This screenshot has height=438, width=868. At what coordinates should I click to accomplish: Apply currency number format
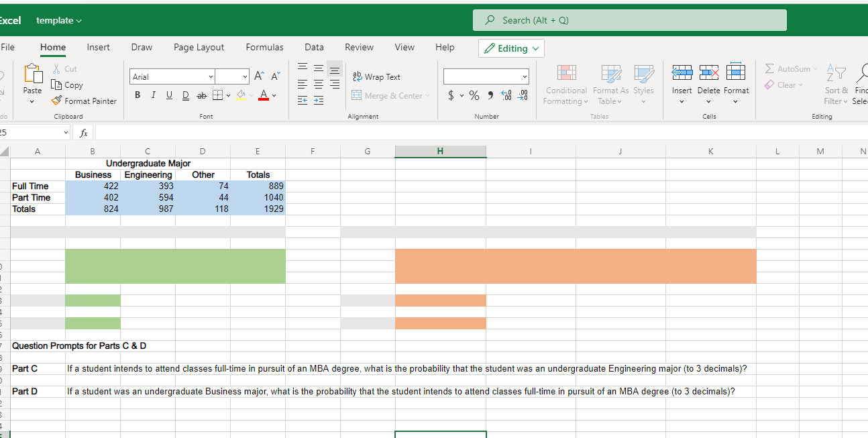coord(451,95)
